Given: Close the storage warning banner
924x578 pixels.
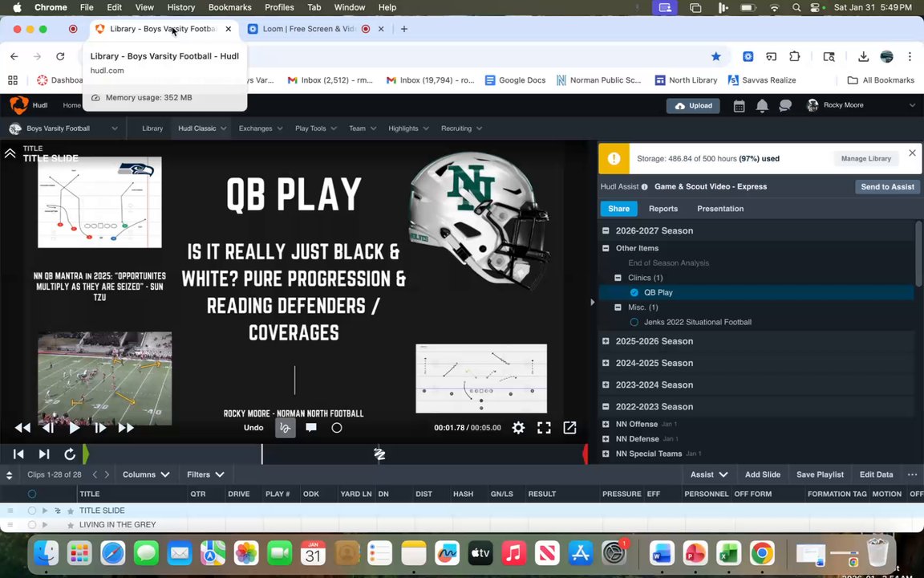Looking at the screenshot, I should 912,153.
